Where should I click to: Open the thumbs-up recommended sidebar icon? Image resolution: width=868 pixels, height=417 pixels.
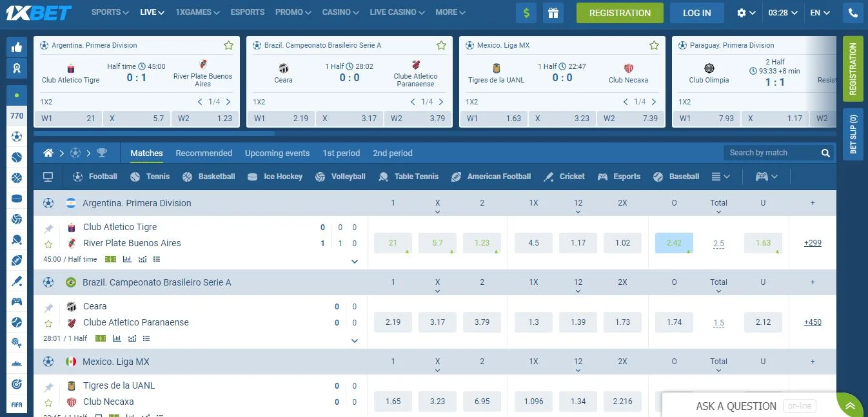coord(17,47)
